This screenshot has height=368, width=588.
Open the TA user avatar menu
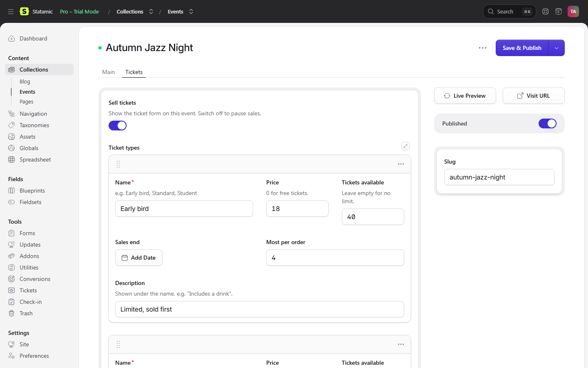pyautogui.click(x=573, y=11)
